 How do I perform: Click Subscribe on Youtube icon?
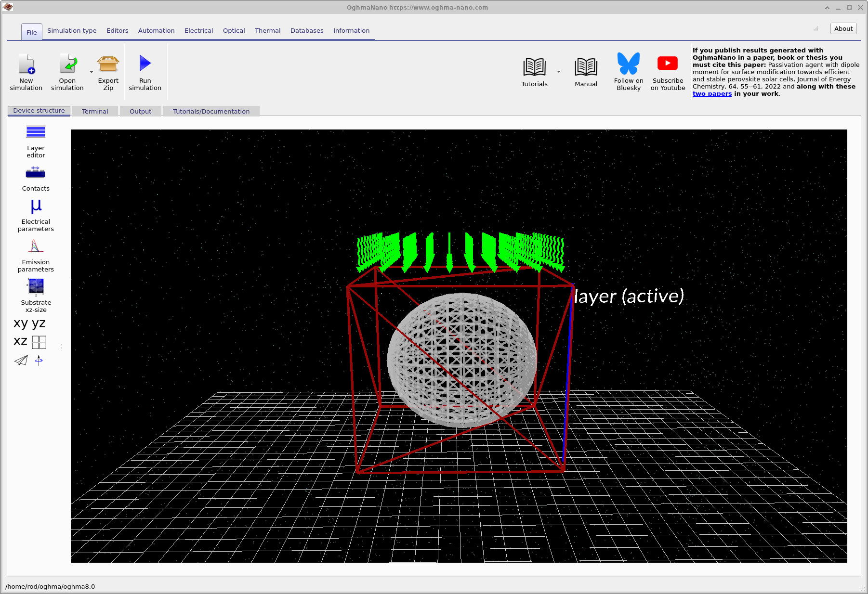668,64
